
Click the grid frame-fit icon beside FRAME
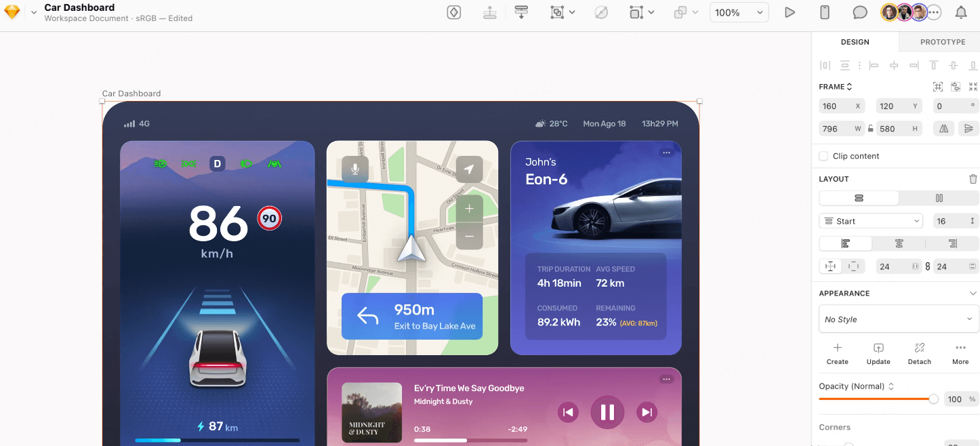[938, 87]
